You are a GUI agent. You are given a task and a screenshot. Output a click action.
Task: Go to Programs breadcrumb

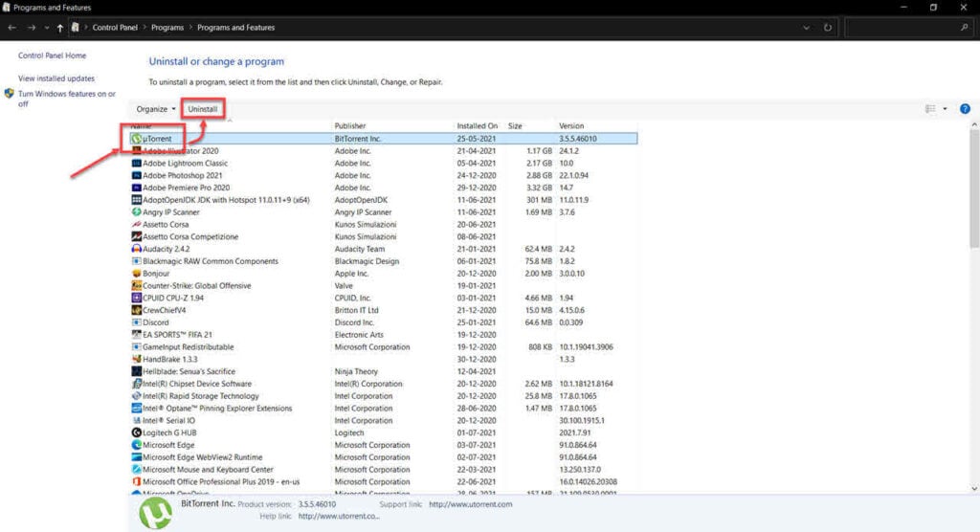pos(167,28)
